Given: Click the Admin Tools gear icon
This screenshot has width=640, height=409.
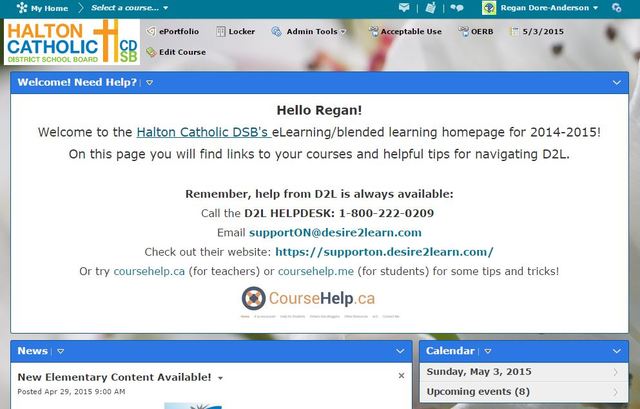Looking at the screenshot, I should (x=276, y=31).
